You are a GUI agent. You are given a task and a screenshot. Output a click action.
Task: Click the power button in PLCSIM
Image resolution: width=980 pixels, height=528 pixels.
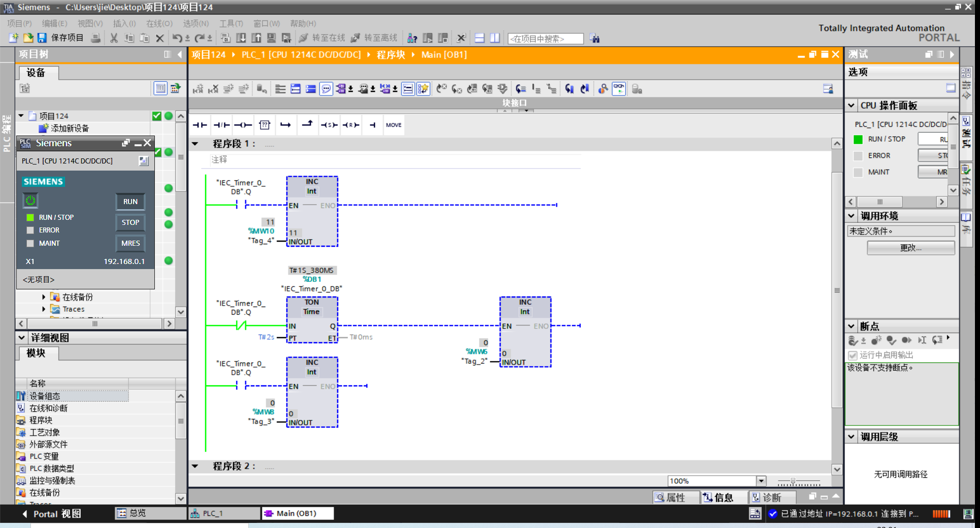(x=30, y=201)
